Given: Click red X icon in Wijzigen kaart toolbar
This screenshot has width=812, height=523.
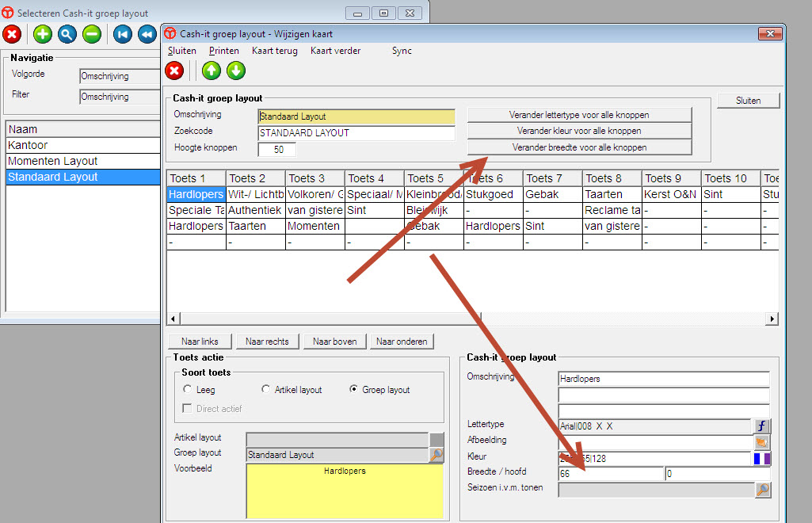Looking at the screenshot, I should 174,71.
